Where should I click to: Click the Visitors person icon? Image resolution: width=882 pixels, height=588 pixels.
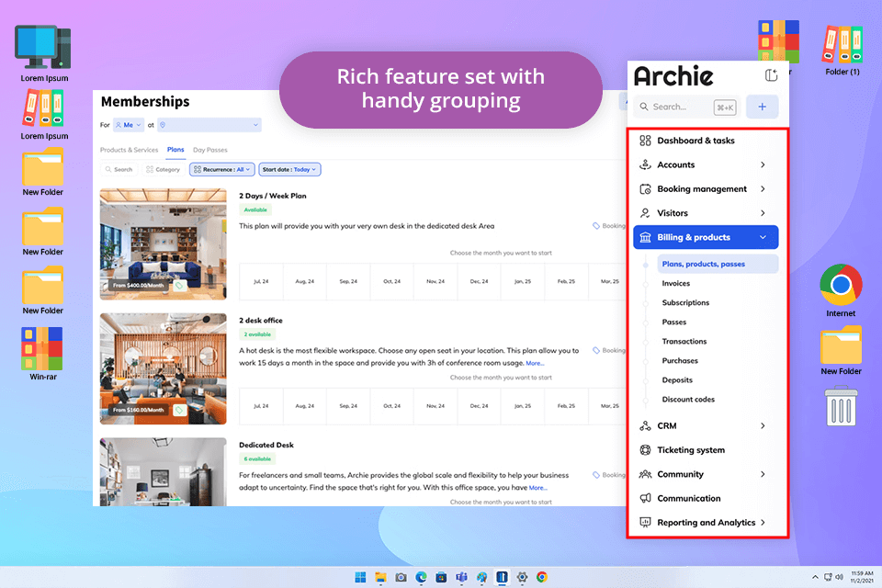click(x=645, y=213)
